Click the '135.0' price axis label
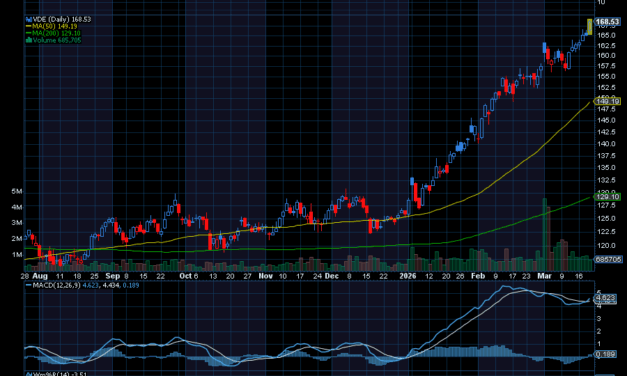The width and height of the screenshot is (627, 376). (x=607, y=168)
